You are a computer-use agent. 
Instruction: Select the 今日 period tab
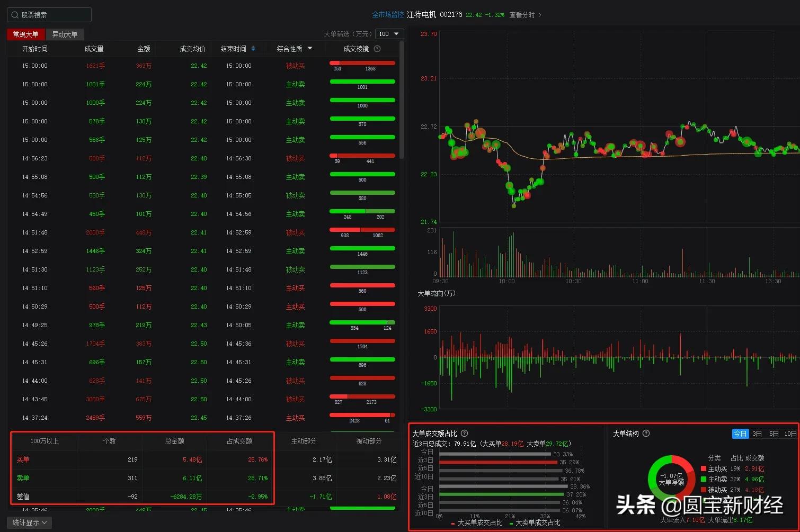[x=740, y=434]
